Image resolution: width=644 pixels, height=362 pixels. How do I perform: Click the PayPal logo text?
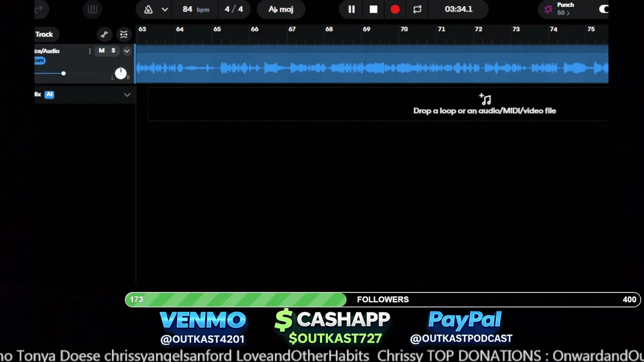tap(465, 320)
